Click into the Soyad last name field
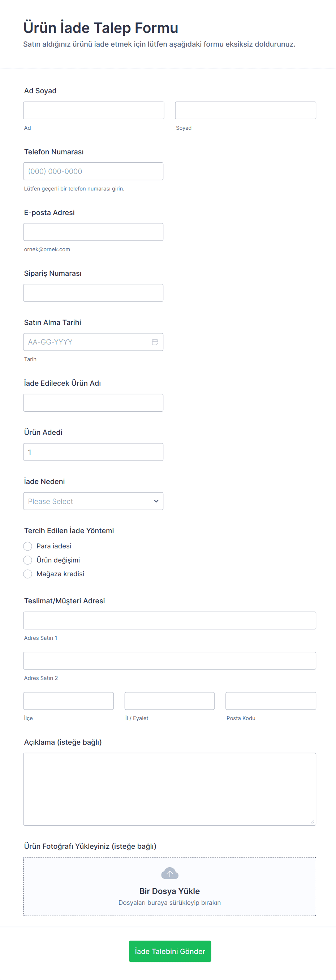The image size is (336, 980). [x=245, y=110]
